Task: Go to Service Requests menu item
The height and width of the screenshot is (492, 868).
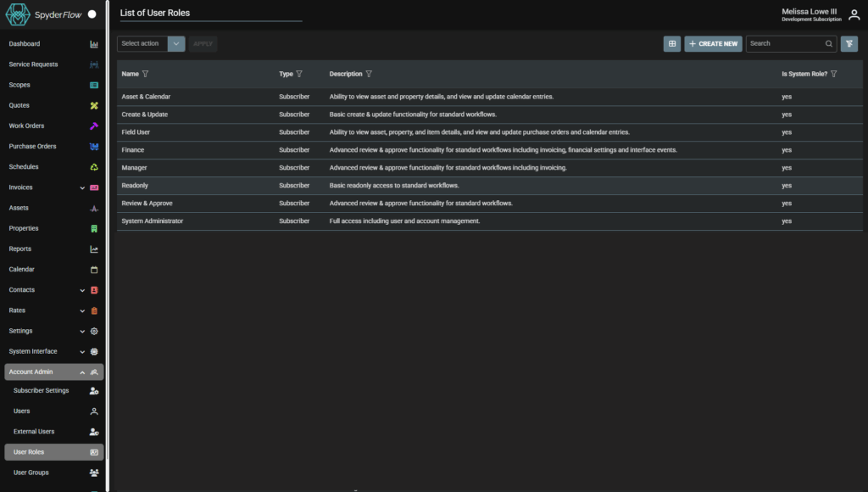Action: [34, 64]
